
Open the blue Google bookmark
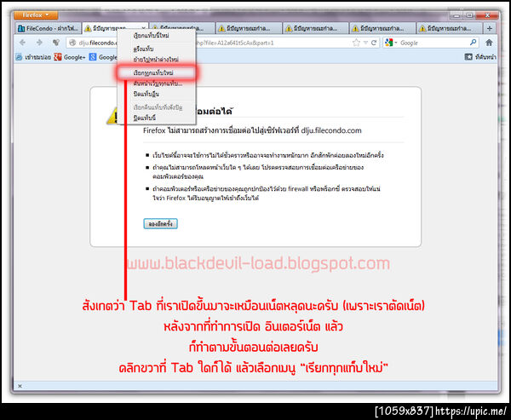(x=103, y=57)
